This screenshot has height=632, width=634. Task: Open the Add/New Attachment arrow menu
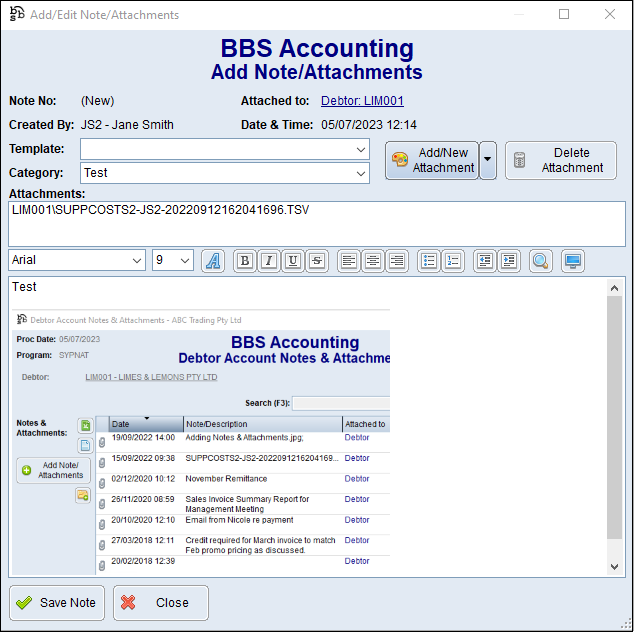pos(488,160)
